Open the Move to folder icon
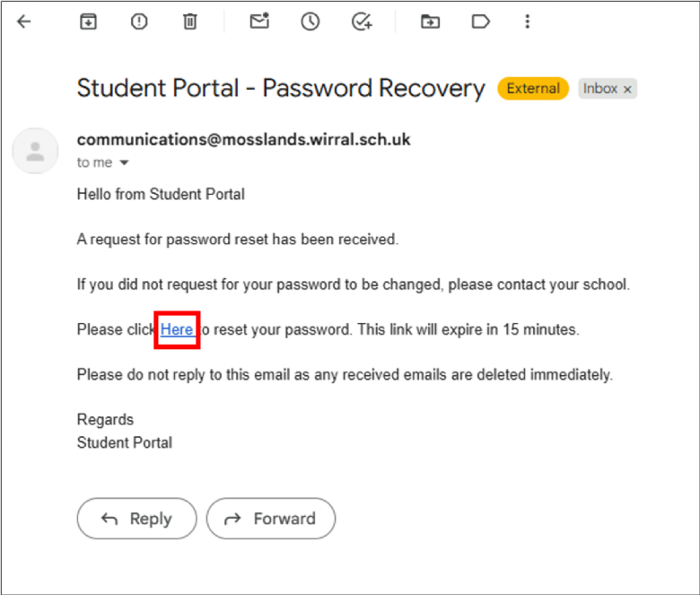This screenshot has height=595, width=700. [431, 22]
